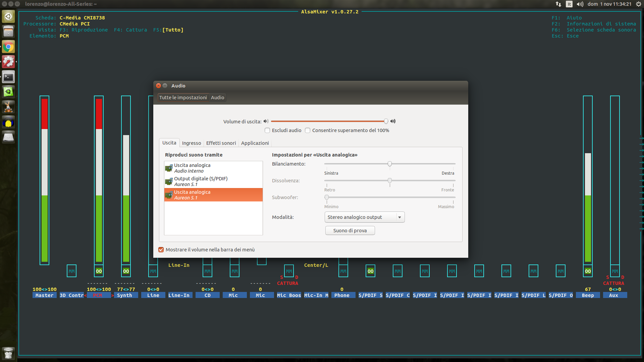Switch to the Ingresso tab
The image size is (644, 362).
tap(192, 143)
